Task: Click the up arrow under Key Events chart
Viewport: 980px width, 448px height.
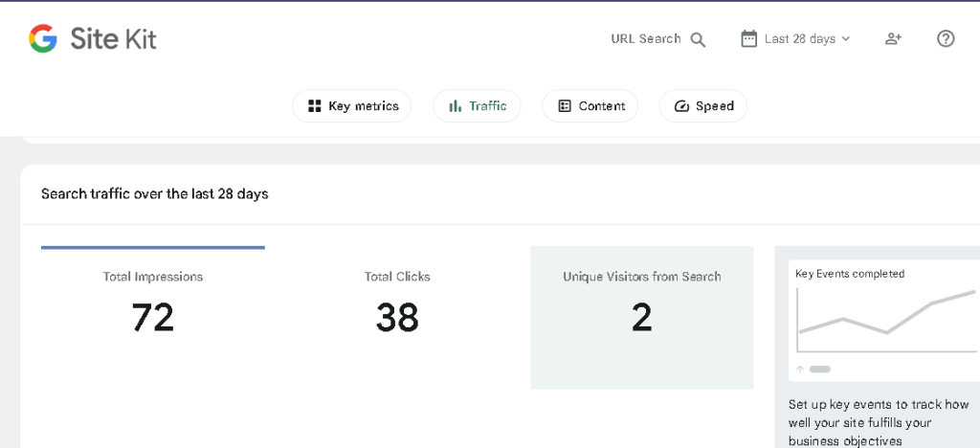Action: (x=799, y=370)
